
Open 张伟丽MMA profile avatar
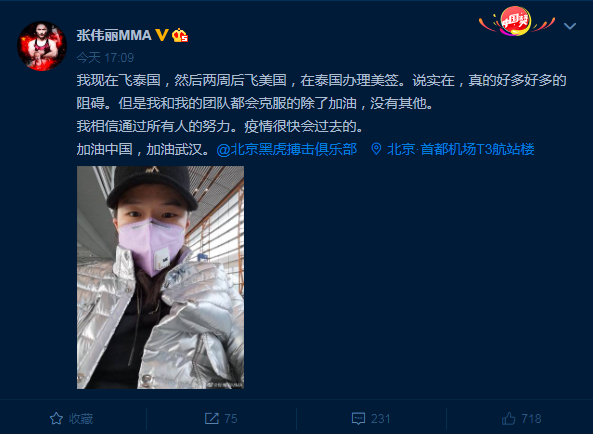pyautogui.click(x=42, y=46)
